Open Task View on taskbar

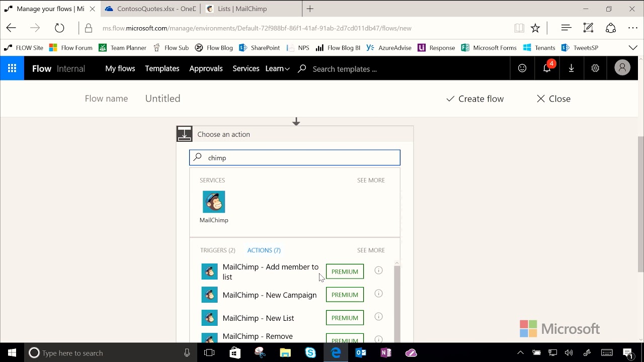[209, 353]
